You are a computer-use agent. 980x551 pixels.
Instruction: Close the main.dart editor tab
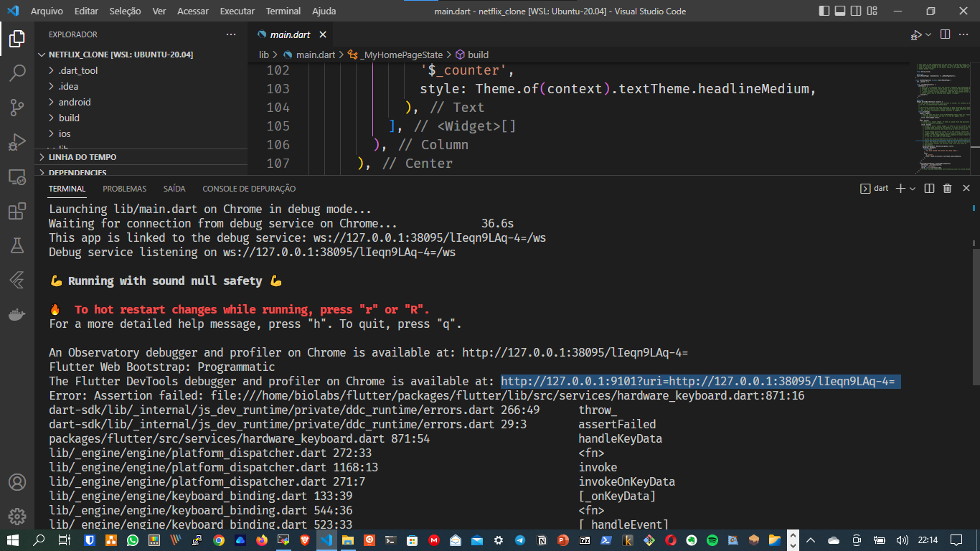(323, 34)
